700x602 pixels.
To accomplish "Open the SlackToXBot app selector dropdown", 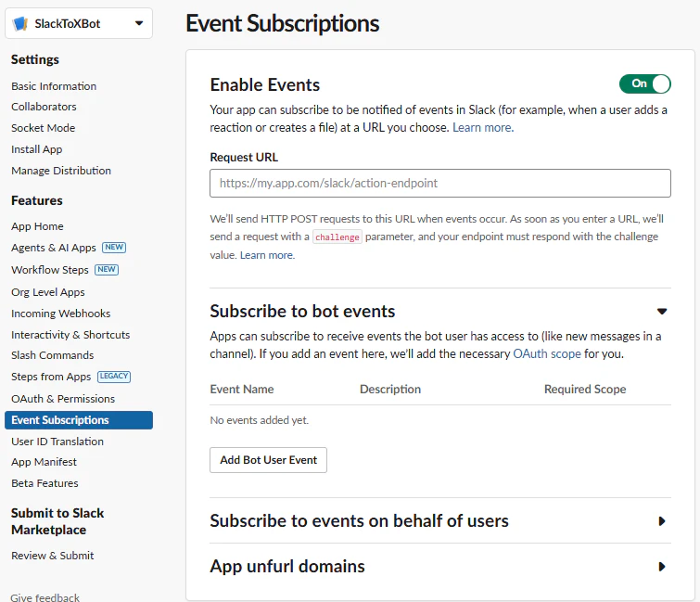I will [x=79, y=23].
